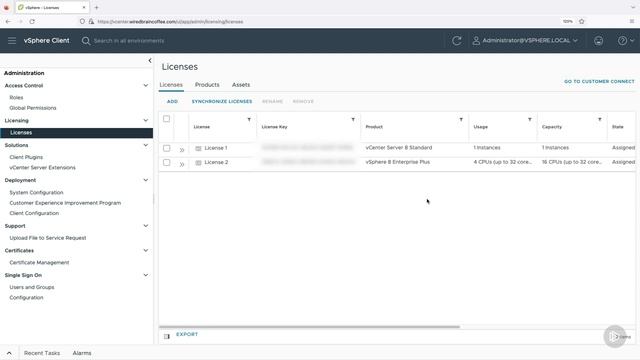Follow GO TO CUSTOMER CONNECT link
Viewport: 640px width, 360px height.
click(x=599, y=82)
